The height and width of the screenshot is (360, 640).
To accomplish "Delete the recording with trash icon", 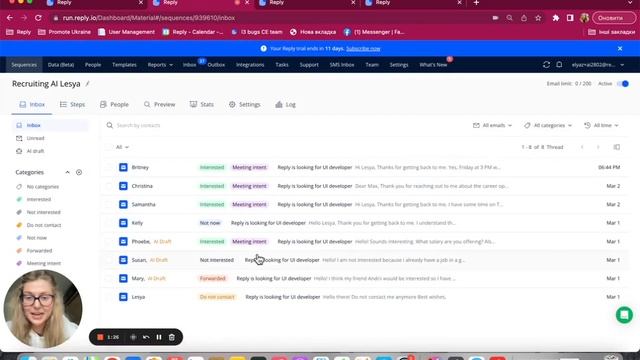I will [172, 337].
